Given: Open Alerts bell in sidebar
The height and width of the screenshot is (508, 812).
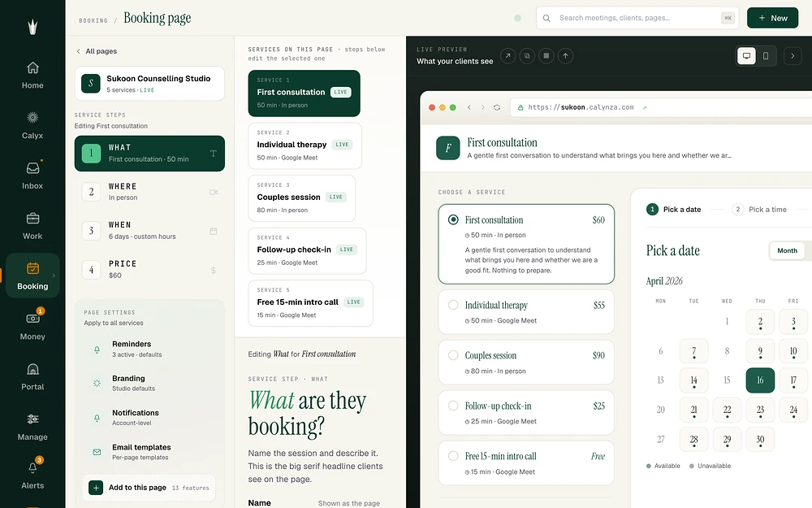Looking at the screenshot, I should coord(32,475).
